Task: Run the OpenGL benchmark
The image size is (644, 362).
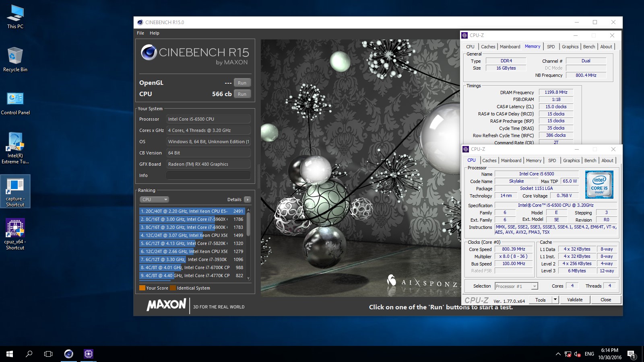Action: pos(242,83)
